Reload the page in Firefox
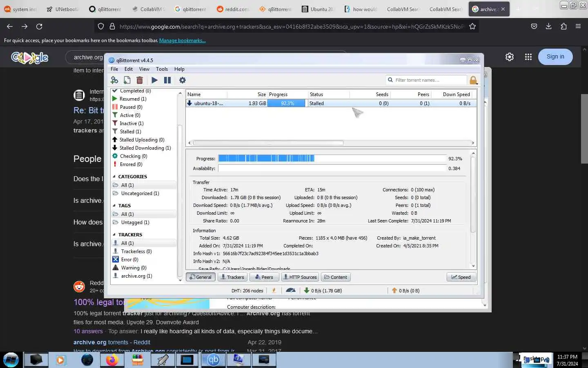588x368 pixels. click(39, 27)
